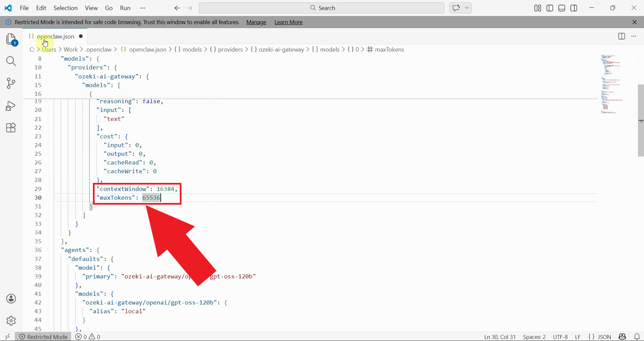Click the Accounts icon in the activity bar
The width and height of the screenshot is (644, 341).
pyautogui.click(x=11, y=298)
